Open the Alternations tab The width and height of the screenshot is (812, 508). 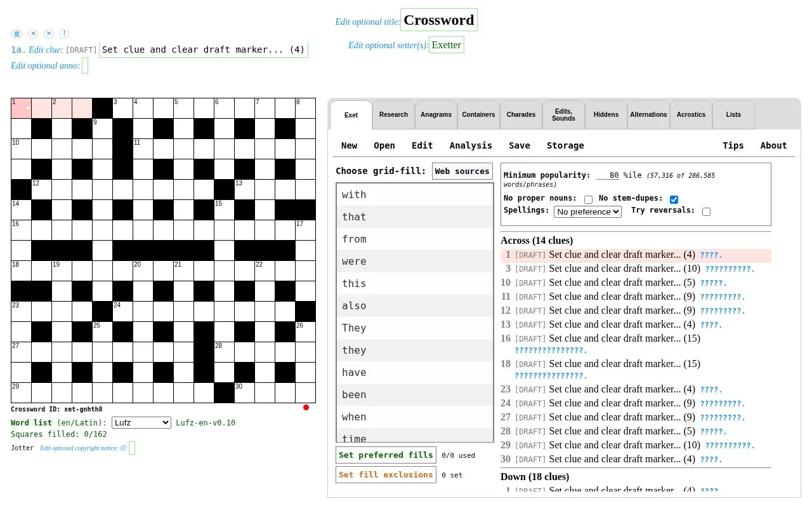648,115
